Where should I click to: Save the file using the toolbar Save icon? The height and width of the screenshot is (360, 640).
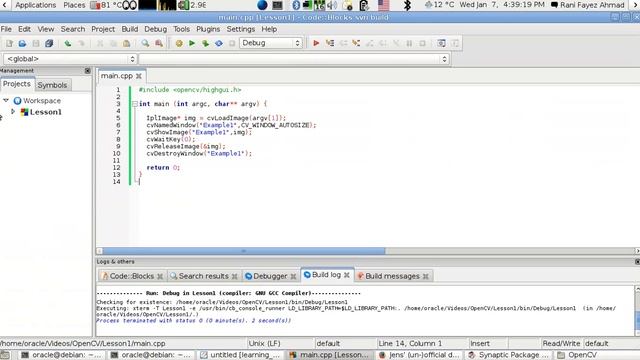point(36,43)
